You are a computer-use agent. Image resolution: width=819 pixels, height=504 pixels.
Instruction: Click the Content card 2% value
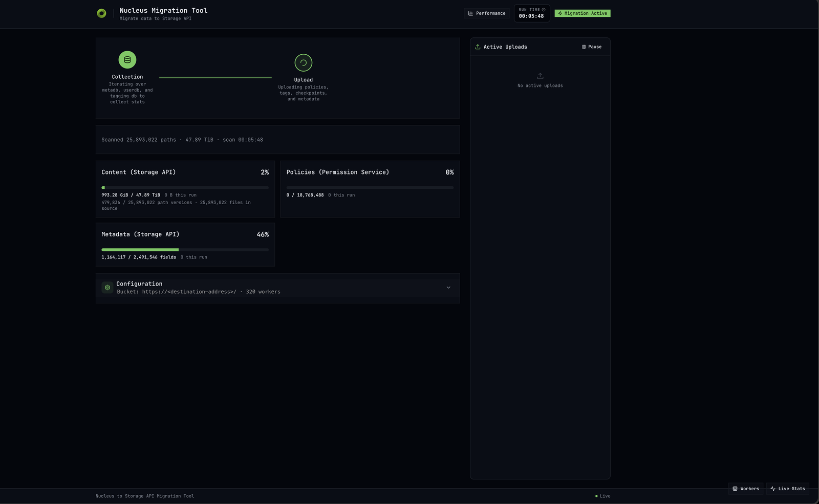click(x=265, y=172)
